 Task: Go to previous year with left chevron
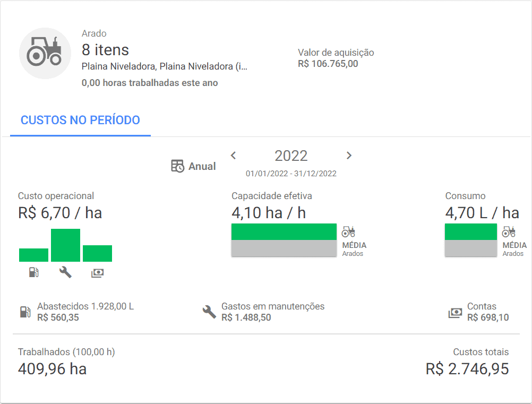(233, 156)
